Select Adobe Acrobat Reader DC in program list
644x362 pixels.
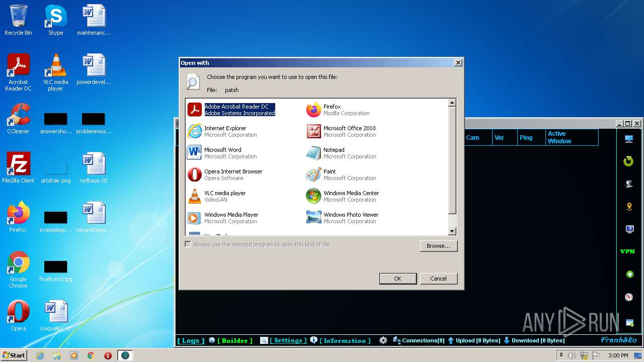coord(231,110)
